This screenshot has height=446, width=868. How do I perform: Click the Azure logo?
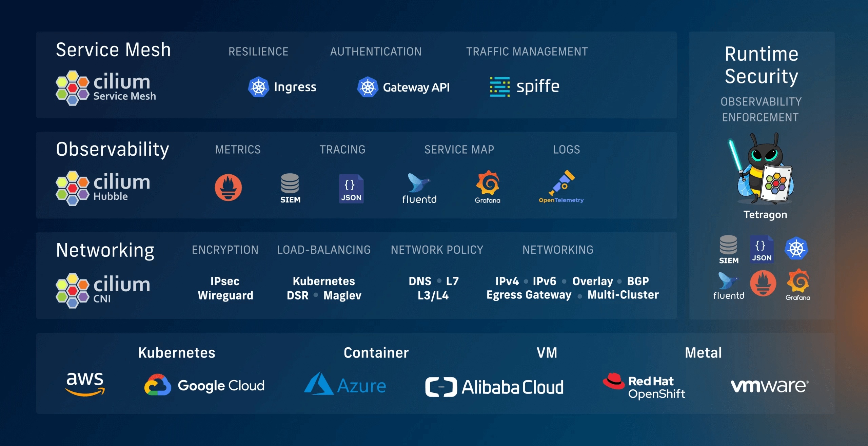pyautogui.click(x=345, y=384)
